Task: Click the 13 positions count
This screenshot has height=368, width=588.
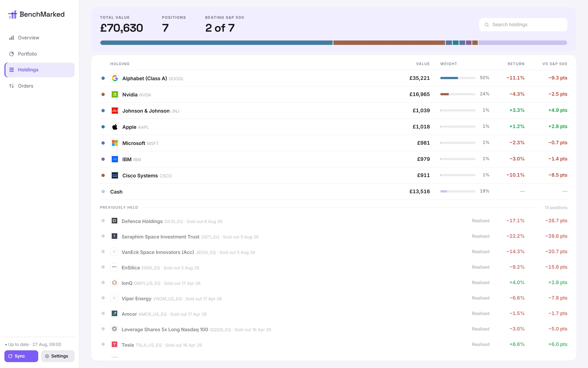Action: [x=556, y=208]
